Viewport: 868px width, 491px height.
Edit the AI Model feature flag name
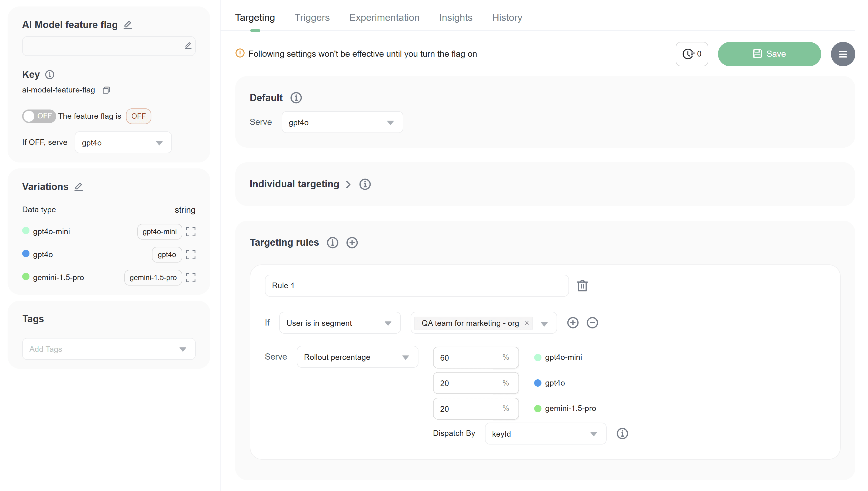127,25
